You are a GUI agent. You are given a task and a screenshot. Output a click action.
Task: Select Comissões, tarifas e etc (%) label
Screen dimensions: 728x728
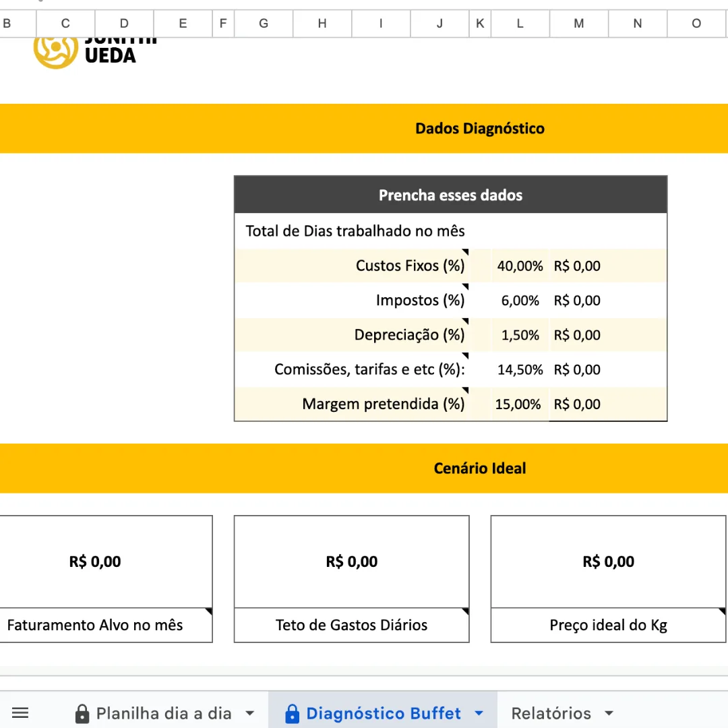click(351, 369)
